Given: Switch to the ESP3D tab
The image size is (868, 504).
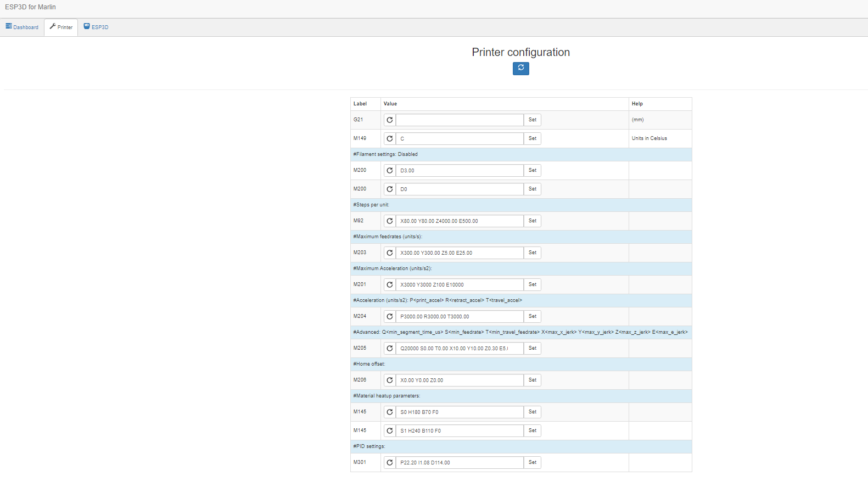Looking at the screenshot, I should pos(96,27).
